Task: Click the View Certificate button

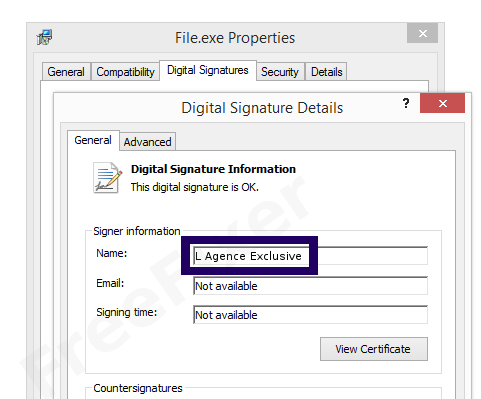Action: pos(374,349)
